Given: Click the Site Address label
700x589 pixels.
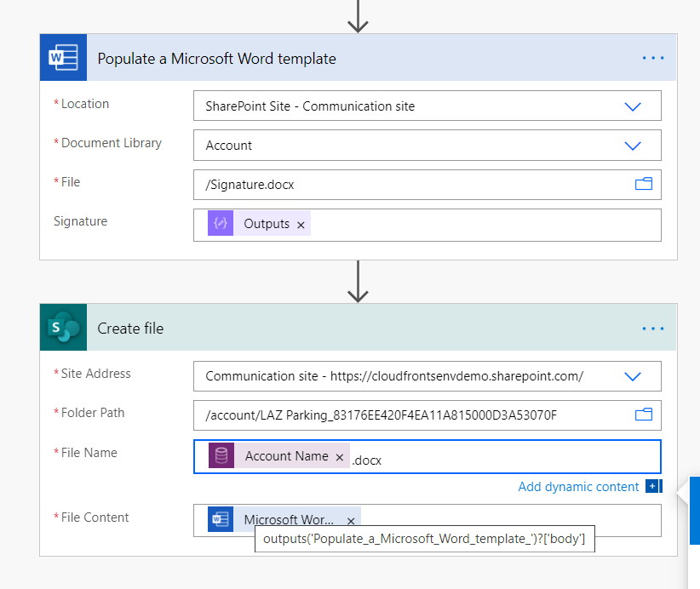Looking at the screenshot, I should pos(95,374).
